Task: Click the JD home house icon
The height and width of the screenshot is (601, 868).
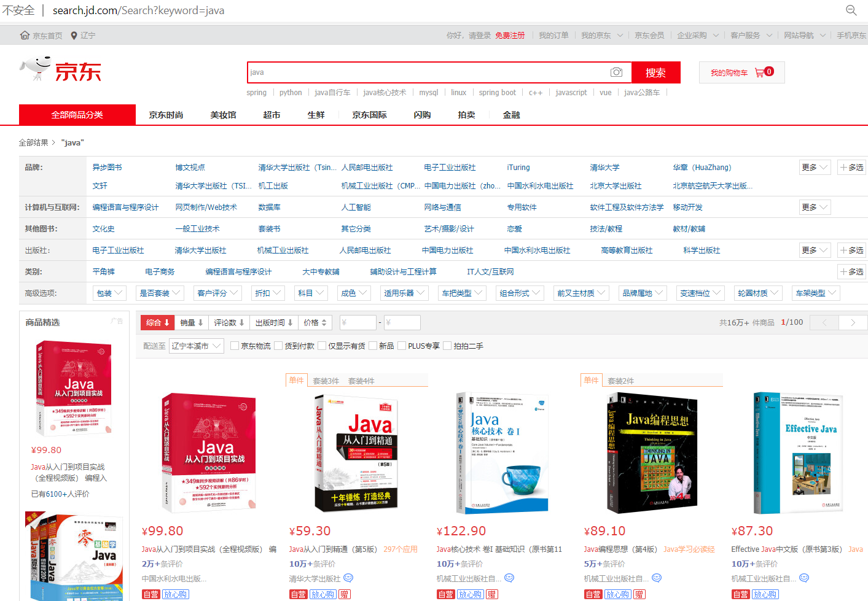Action: [25, 36]
